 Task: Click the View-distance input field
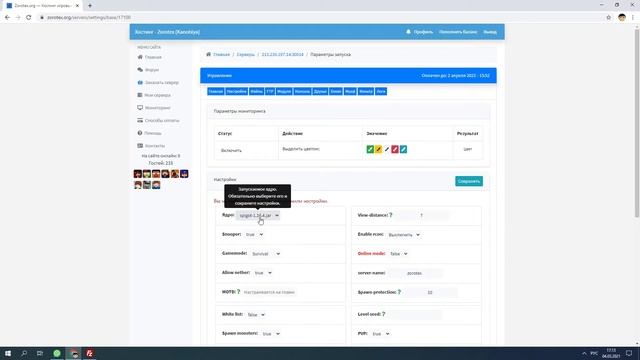(422, 215)
